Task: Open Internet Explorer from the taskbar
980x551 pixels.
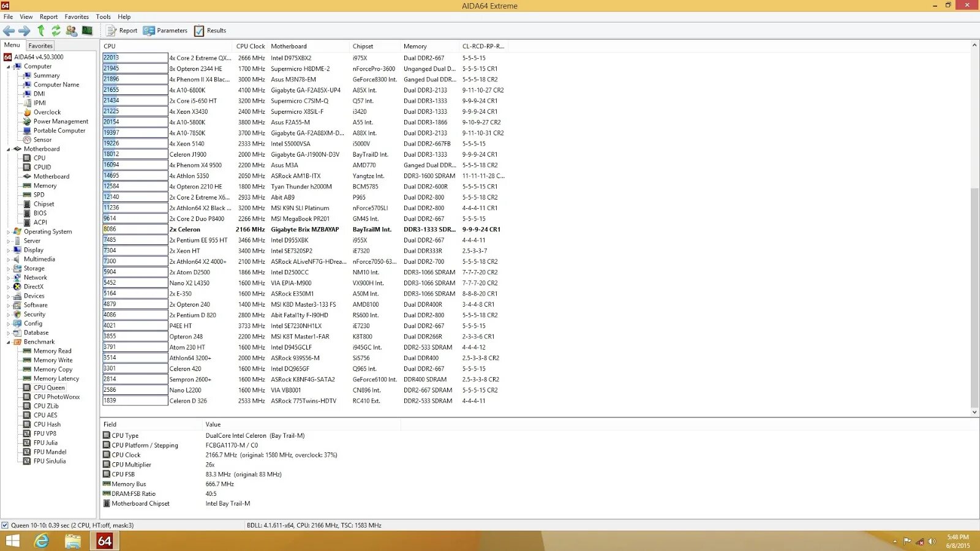Action: [x=41, y=541]
